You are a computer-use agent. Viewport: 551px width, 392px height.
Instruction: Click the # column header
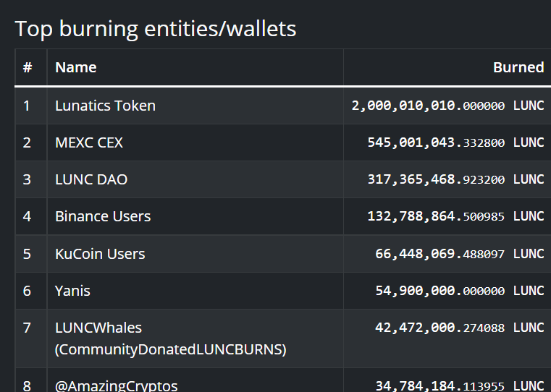click(28, 67)
